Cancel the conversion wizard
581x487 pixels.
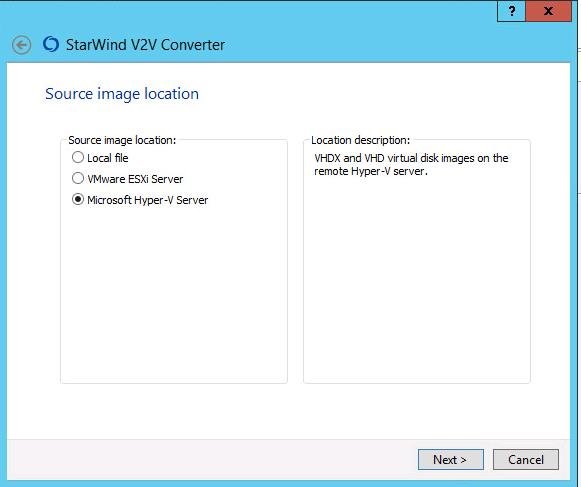526,460
